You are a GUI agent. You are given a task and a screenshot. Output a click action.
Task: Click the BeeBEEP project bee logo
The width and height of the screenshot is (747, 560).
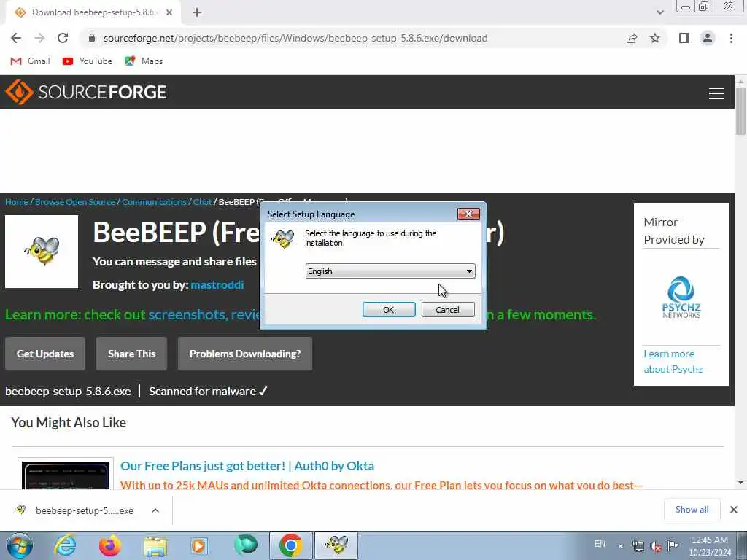coord(42,252)
